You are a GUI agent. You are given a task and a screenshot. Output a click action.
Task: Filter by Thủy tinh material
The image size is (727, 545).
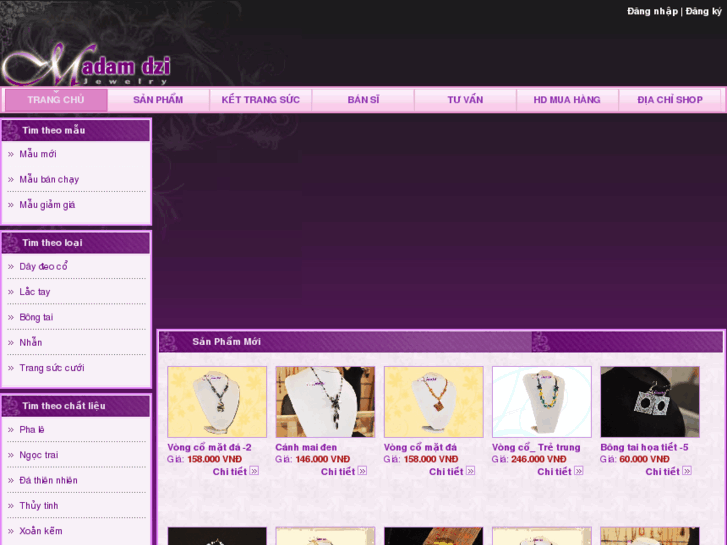pyautogui.click(x=38, y=506)
